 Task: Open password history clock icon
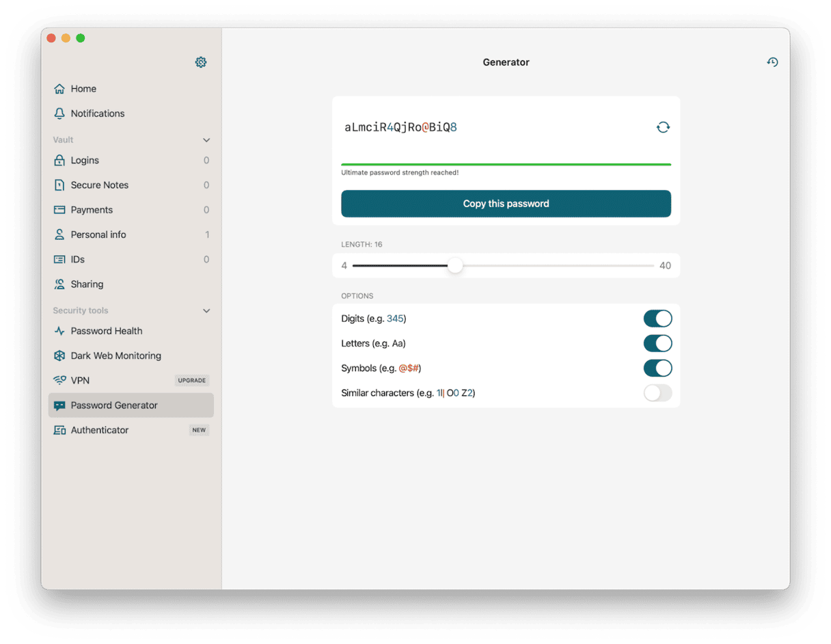click(772, 62)
